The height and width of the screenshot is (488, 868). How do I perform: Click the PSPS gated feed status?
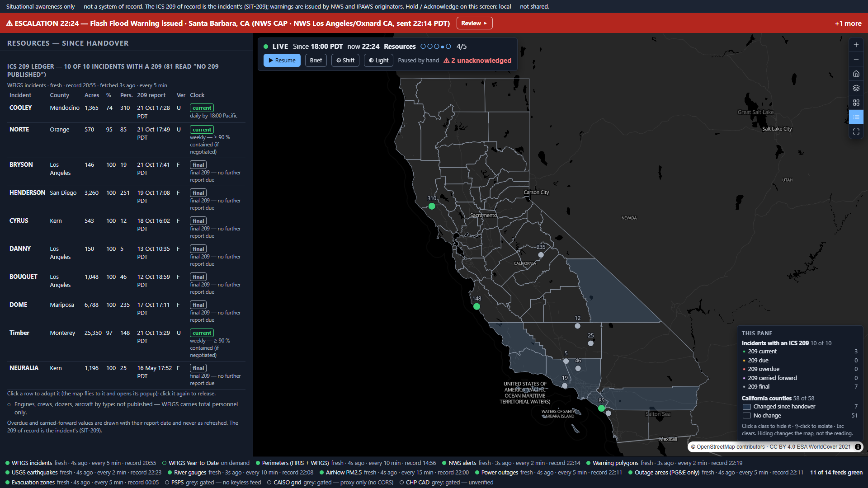[x=213, y=483]
